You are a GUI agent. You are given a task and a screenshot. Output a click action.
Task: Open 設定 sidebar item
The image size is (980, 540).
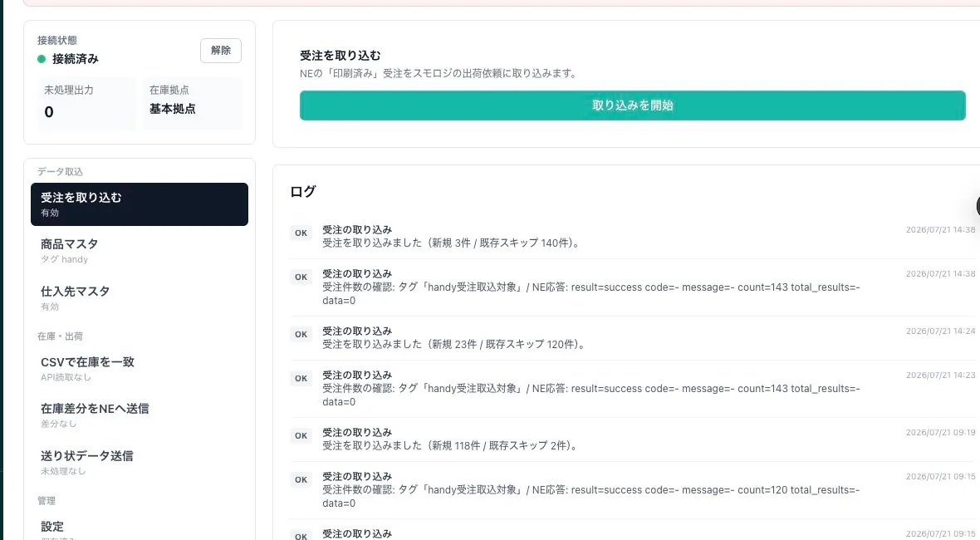(x=140, y=528)
